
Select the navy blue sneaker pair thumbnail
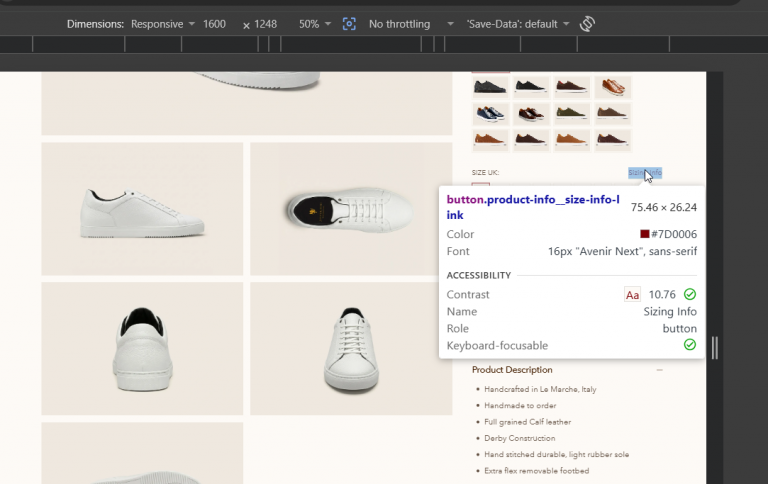click(490, 114)
